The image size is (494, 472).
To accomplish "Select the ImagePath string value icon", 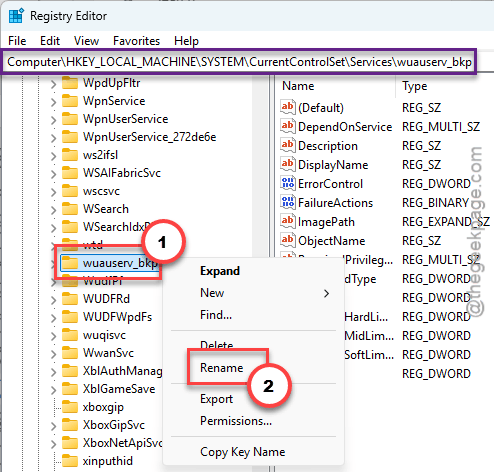I will coord(288,221).
